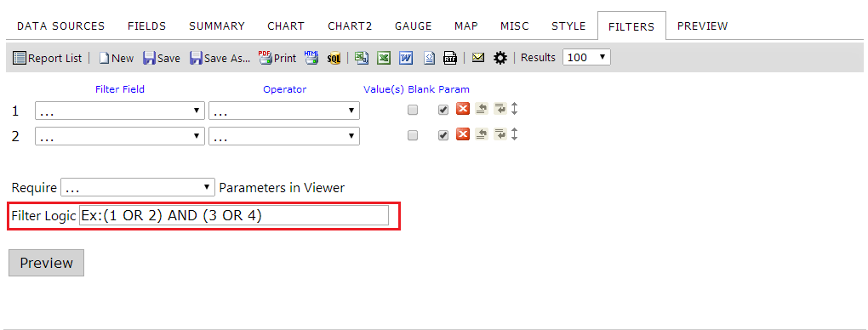The width and height of the screenshot is (868, 330).
Task: Click the move arrow handle in row 1
Action: point(514,109)
